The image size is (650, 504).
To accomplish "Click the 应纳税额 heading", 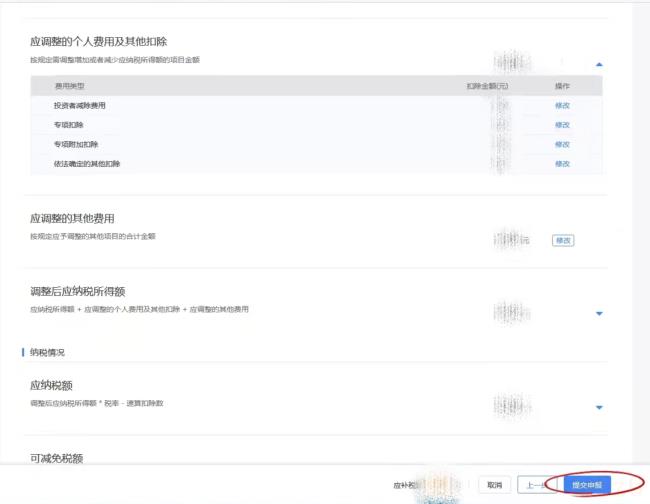I will click(51, 385).
